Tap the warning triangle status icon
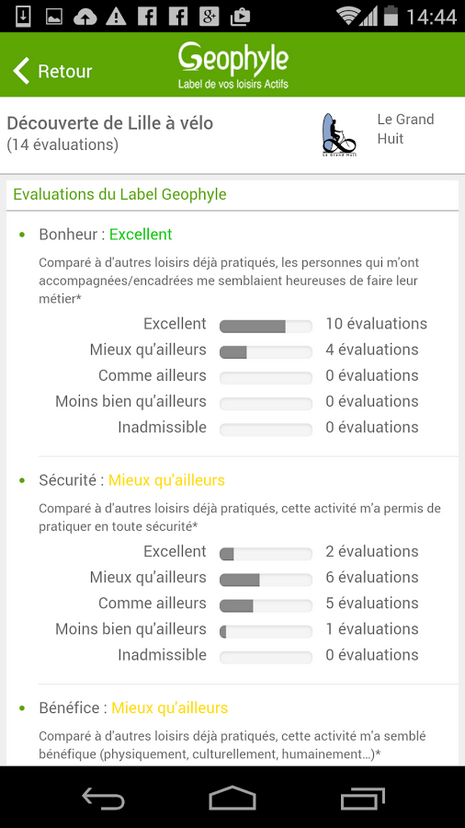This screenshot has height=828, width=465. (116, 16)
